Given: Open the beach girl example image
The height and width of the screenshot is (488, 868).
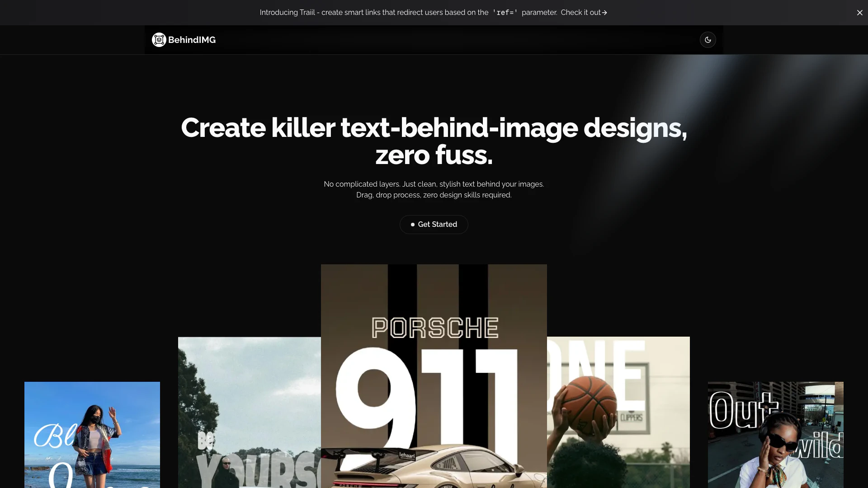Looking at the screenshot, I should [92, 435].
